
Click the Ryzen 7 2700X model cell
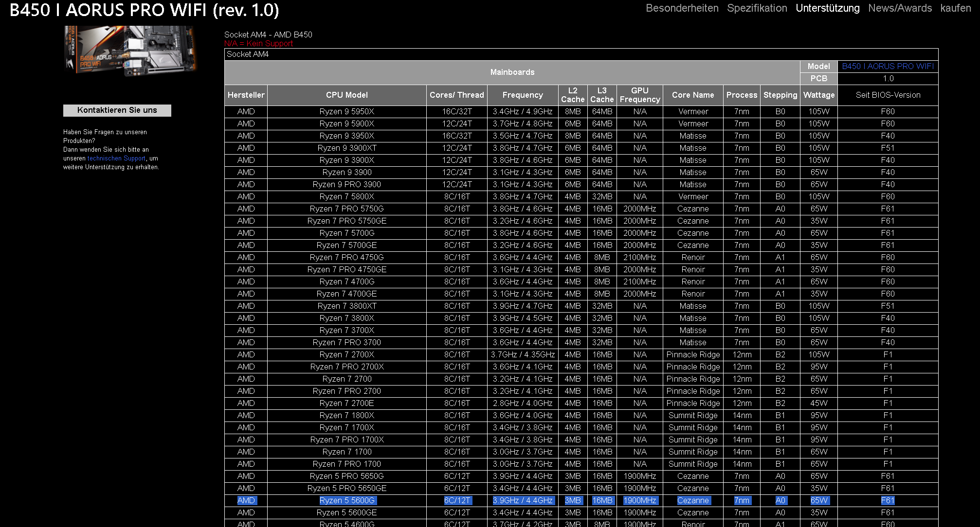(x=346, y=355)
